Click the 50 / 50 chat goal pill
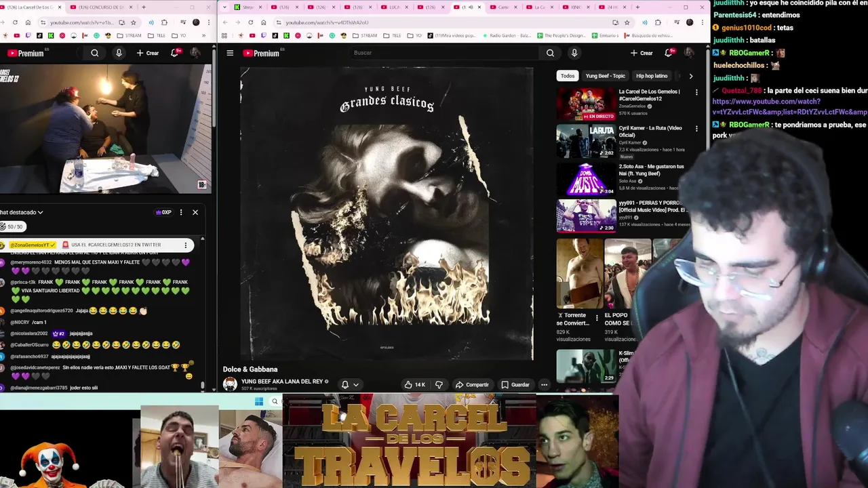 click(x=12, y=226)
